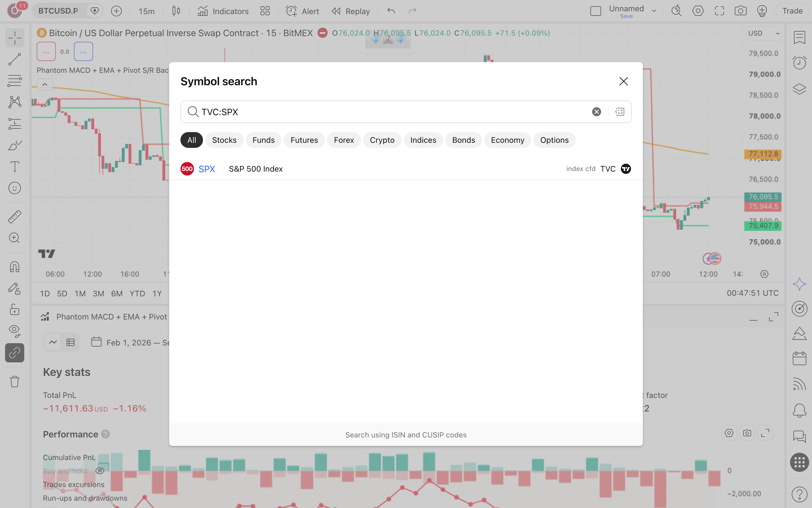This screenshot has width=812, height=508.
Task: Select the text annotation tool
Action: point(14,167)
